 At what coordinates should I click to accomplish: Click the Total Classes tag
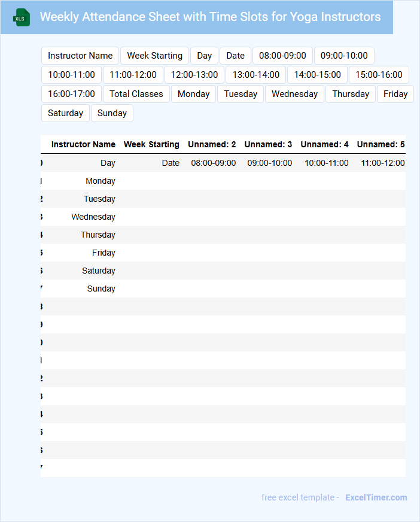136,94
